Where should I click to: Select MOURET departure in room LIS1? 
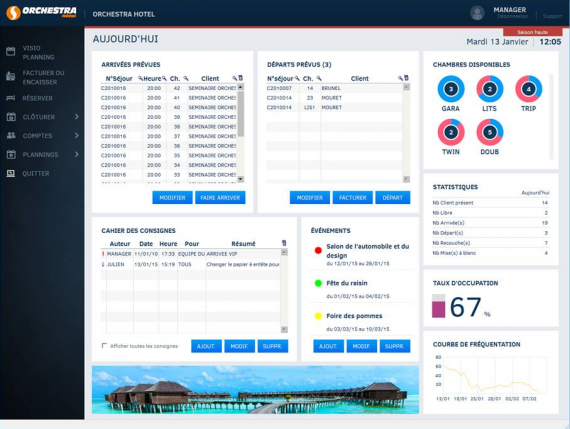tap(334, 107)
